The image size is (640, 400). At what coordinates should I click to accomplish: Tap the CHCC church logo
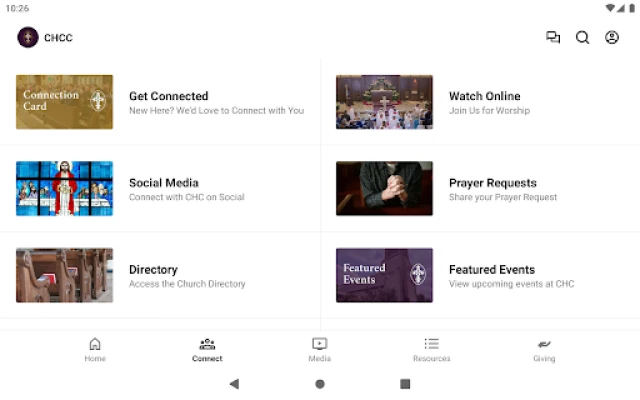tap(28, 38)
